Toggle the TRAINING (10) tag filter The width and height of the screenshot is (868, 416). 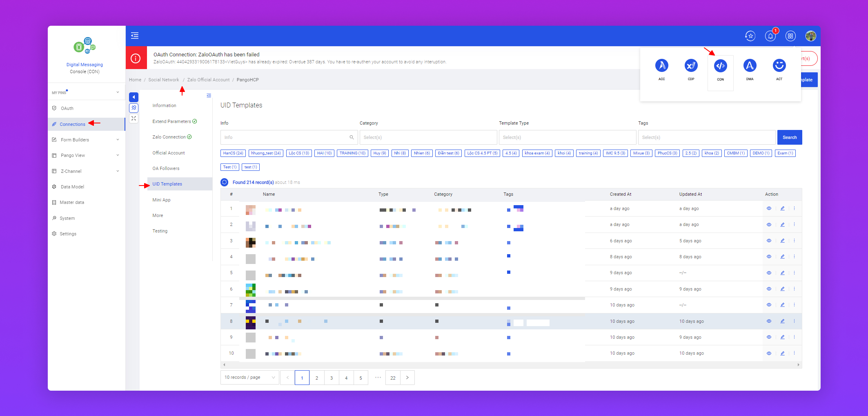pyautogui.click(x=352, y=153)
